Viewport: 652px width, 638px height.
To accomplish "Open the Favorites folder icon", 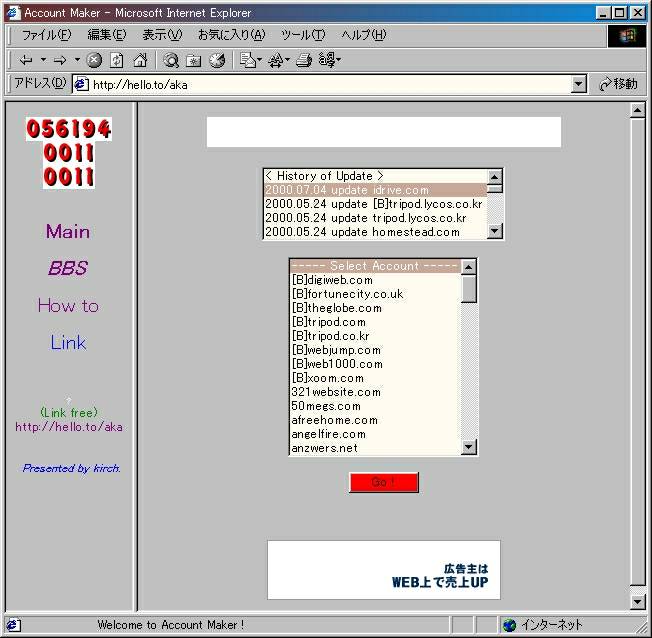I will (x=194, y=61).
